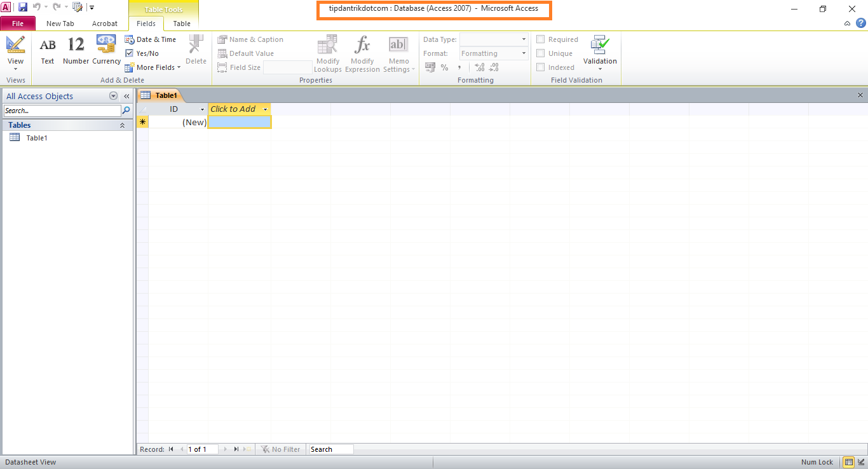Image resolution: width=868 pixels, height=469 pixels.
Task: Open the Data Type combo box
Action: [494, 39]
